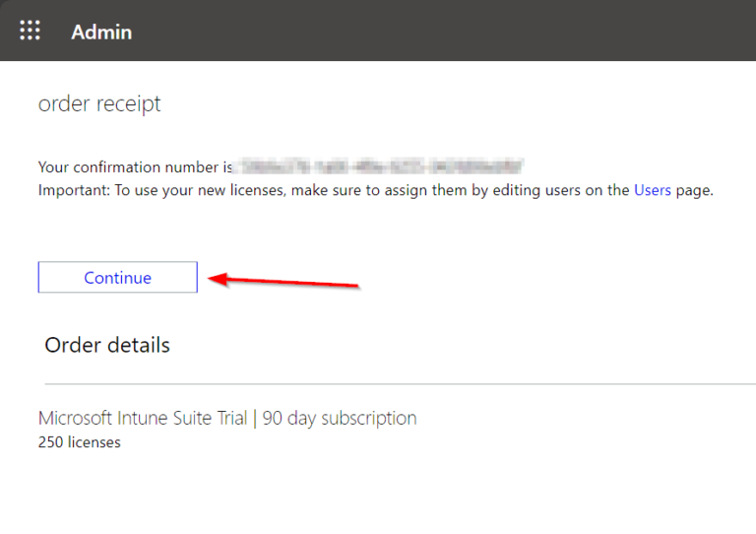Image resolution: width=756 pixels, height=534 pixels.
Task: Open the app launcher waffle icon
Action: tap(31, 31)
